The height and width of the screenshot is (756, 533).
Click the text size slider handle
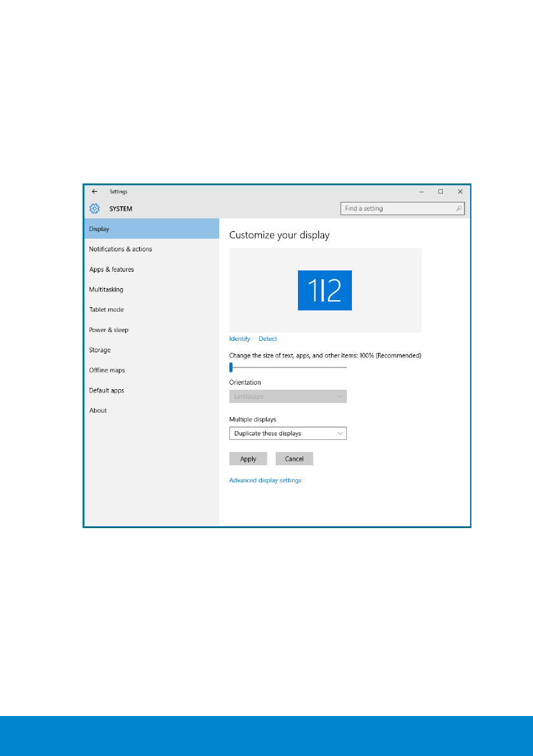(x=231, y=367)
